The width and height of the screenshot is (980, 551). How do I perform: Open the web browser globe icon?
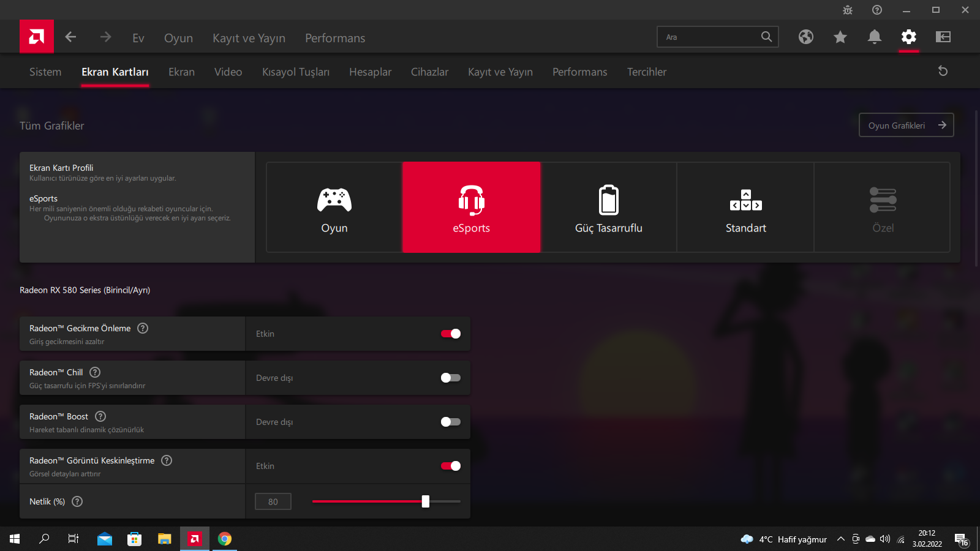tap(806, 37)
